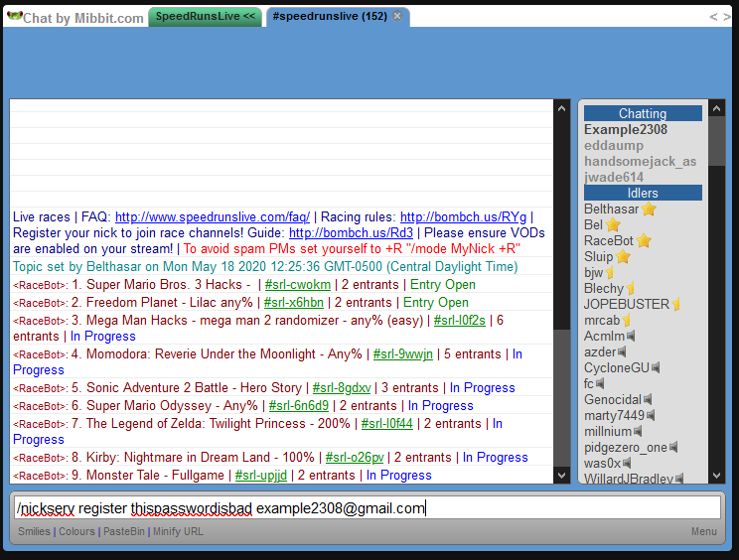The height and width of the screenshot is (560, 739).
Task: Click the chat area scrollbar thumb
Action: coord(561,398)
